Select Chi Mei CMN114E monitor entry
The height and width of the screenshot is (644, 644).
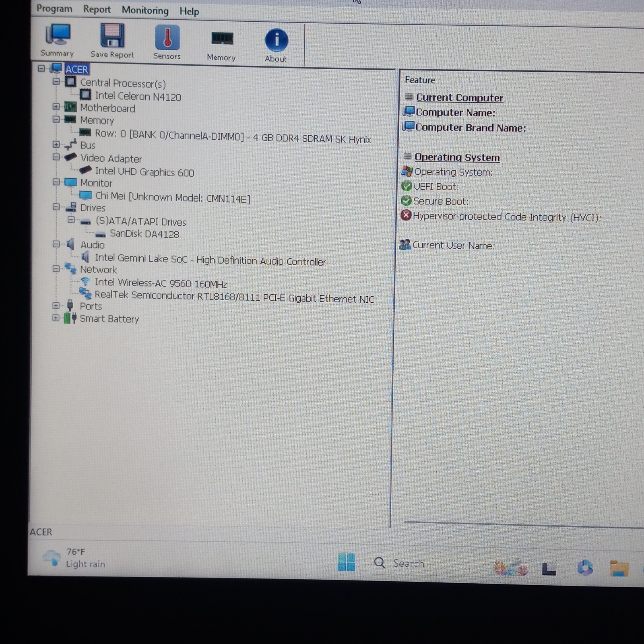point(173,198)
